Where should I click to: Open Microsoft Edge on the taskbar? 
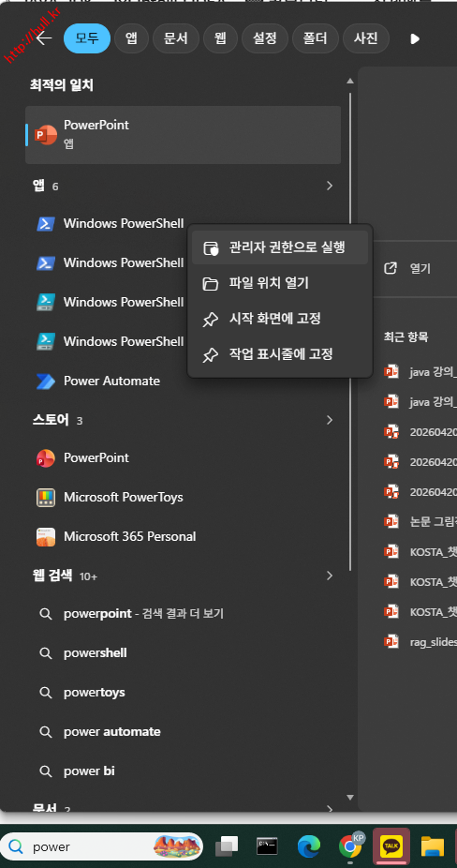309,846
